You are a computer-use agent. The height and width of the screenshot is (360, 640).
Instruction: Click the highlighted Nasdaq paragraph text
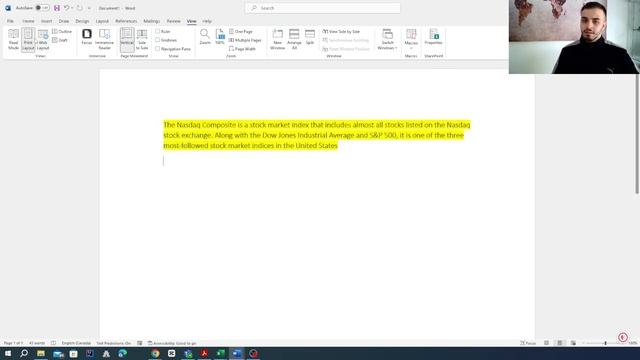pos(316,135)
